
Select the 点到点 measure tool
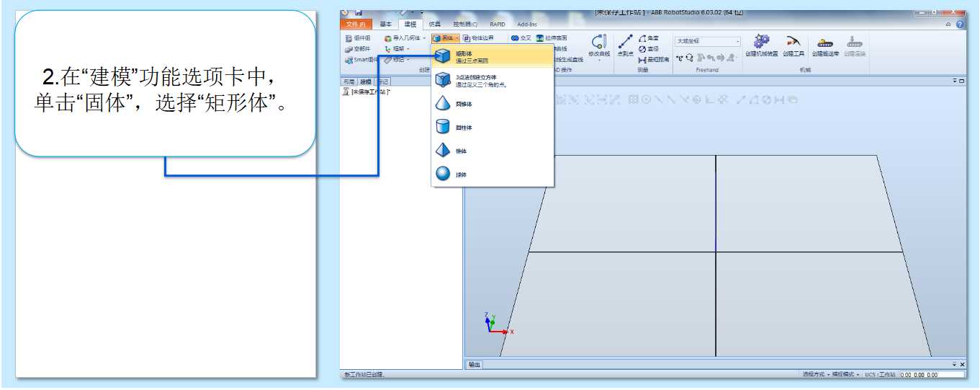coord(625,47)
